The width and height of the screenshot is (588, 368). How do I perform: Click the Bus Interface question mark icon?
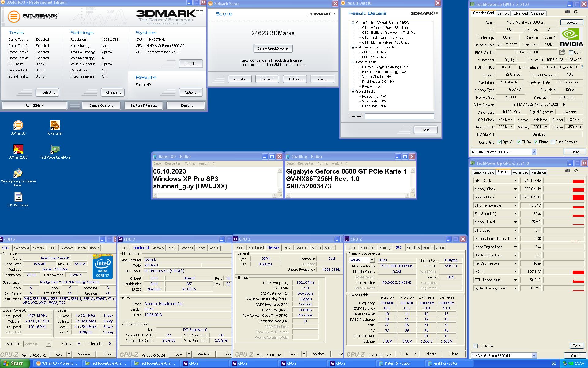point(582,67)
